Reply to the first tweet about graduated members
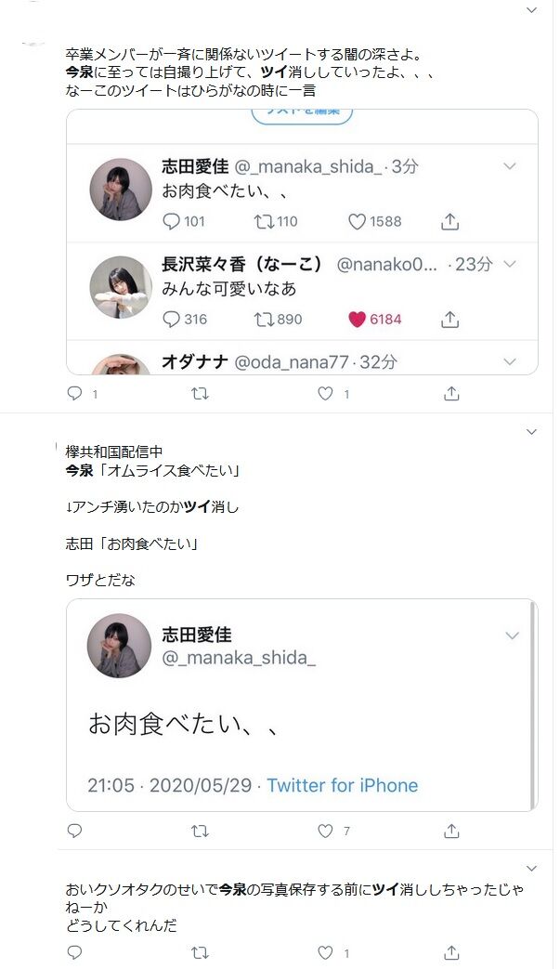Viewport: 560px width, 969px height. point(75,394)
